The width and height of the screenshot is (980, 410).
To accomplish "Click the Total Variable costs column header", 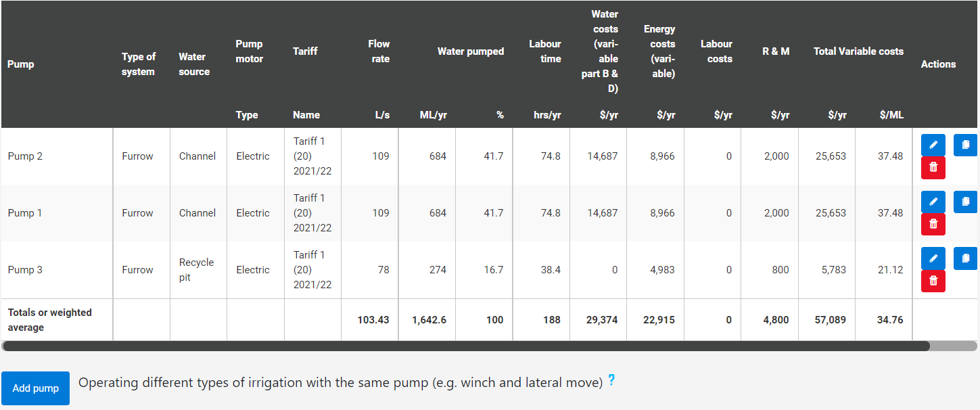I will [858, 51].
